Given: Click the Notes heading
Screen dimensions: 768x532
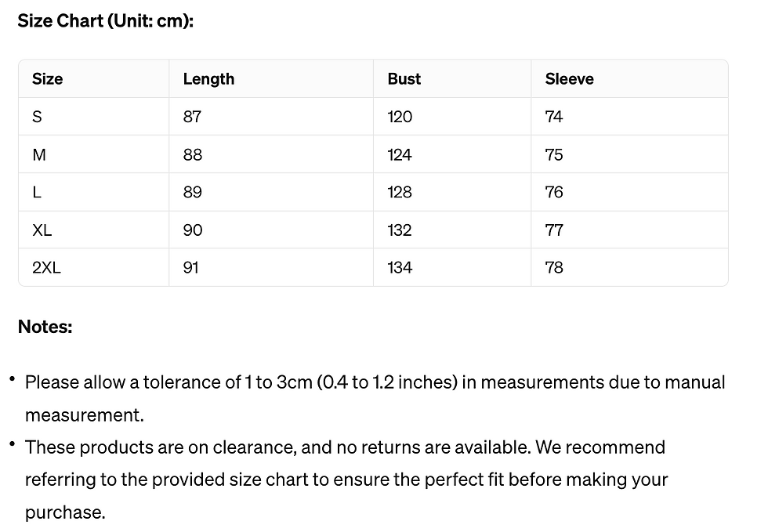Looking at the screenshot, I should click(x=45, y=327).
